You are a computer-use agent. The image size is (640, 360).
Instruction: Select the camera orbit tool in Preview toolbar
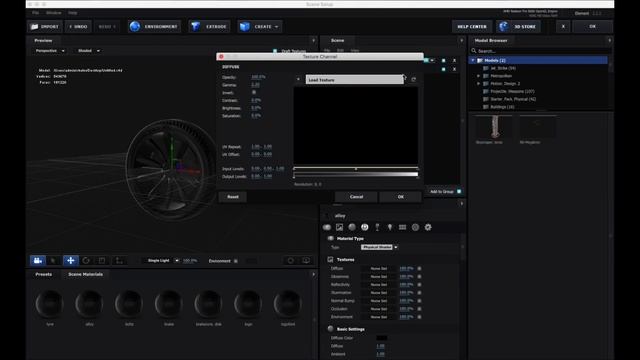(38, 260)
